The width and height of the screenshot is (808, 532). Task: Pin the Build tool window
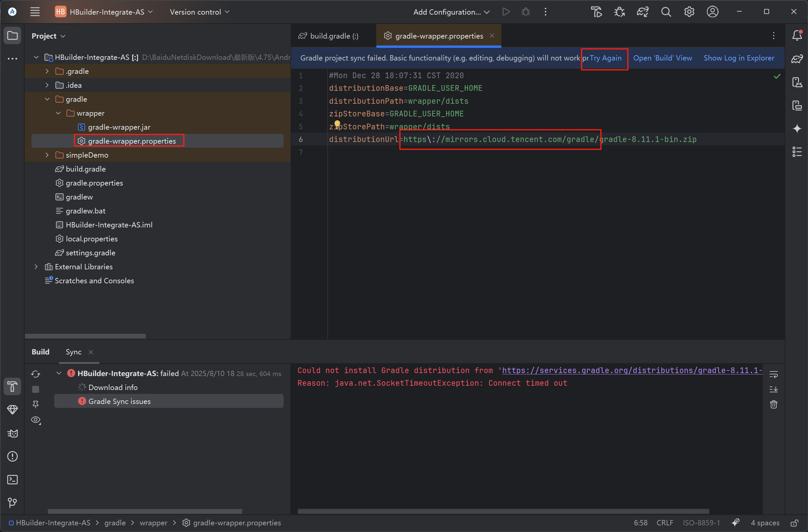click(36, 404)
